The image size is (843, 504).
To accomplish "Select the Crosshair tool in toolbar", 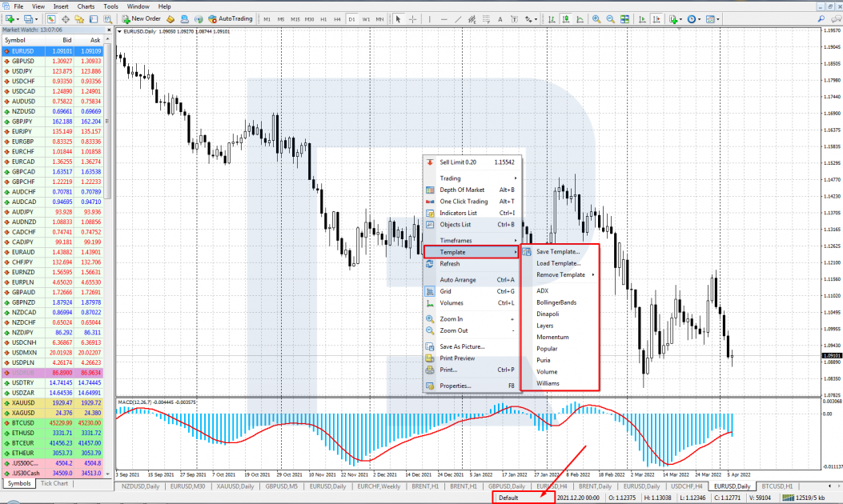I will (413, 19).
